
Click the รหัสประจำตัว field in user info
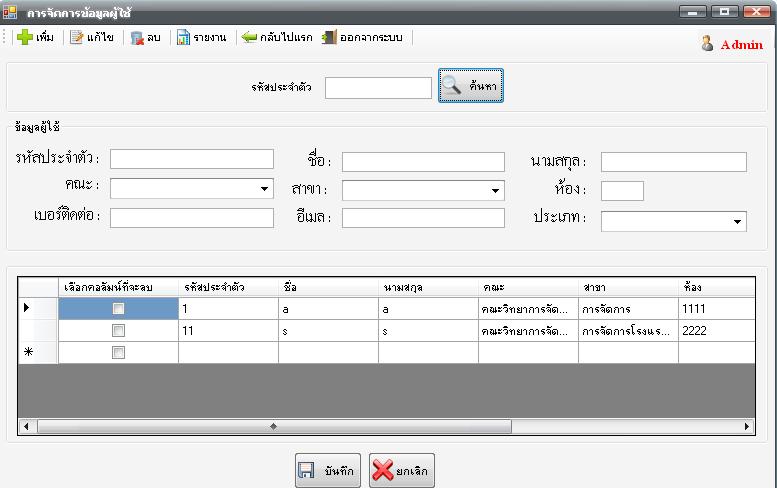[192, 159]
